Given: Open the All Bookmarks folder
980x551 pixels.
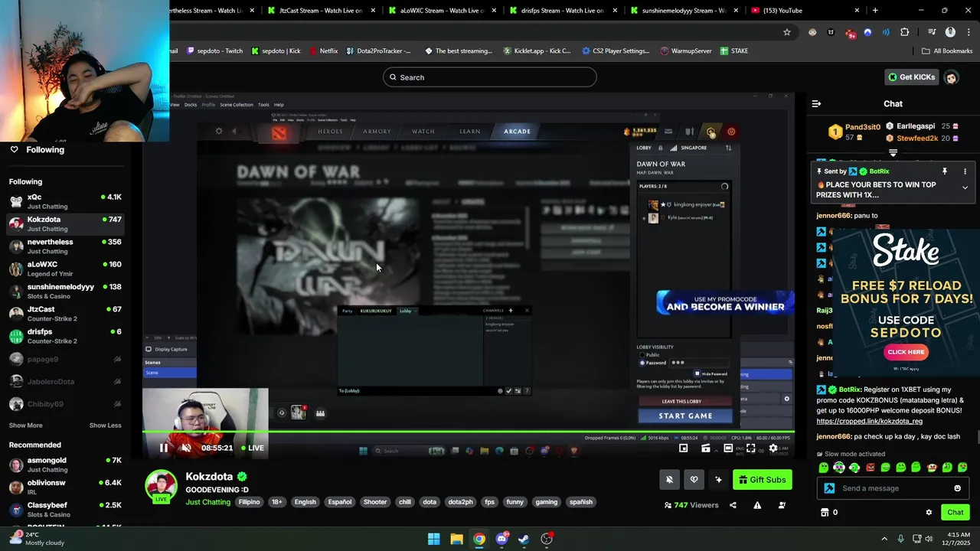Looking at the screenshot, I should click(947, 51).
